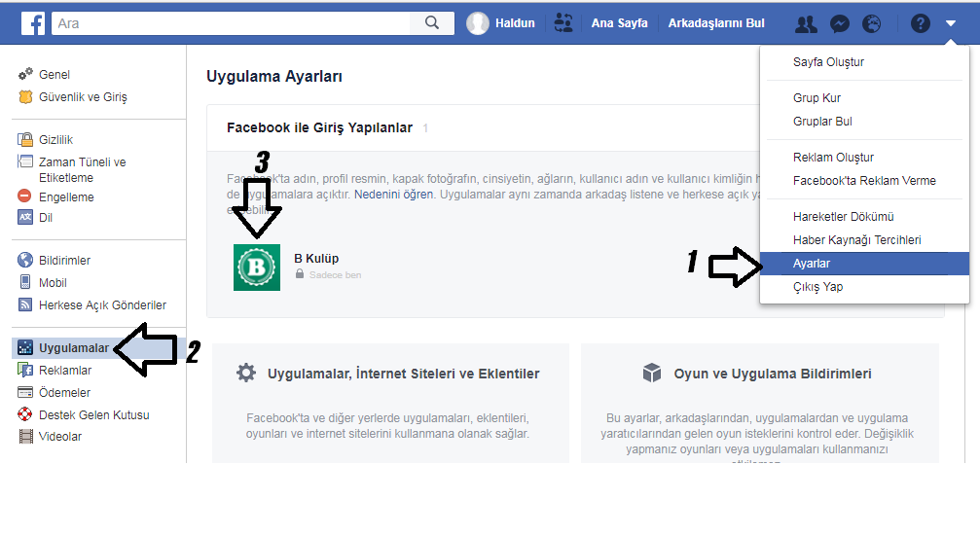Click the Facebook logo icon

(32, 23)
